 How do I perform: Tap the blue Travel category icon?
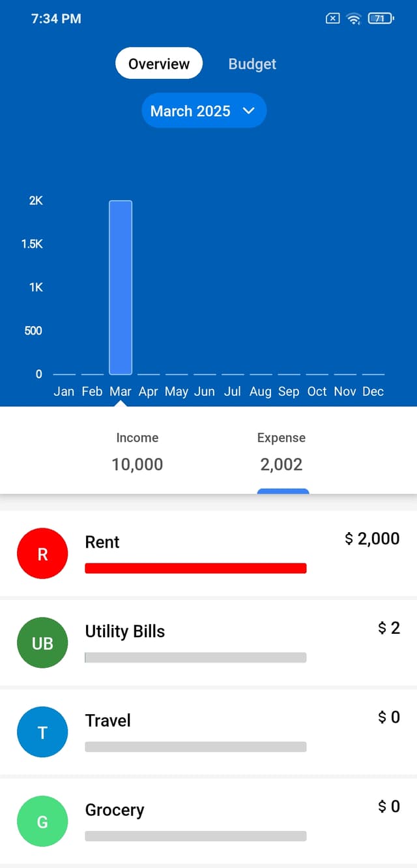click(42, 732)
